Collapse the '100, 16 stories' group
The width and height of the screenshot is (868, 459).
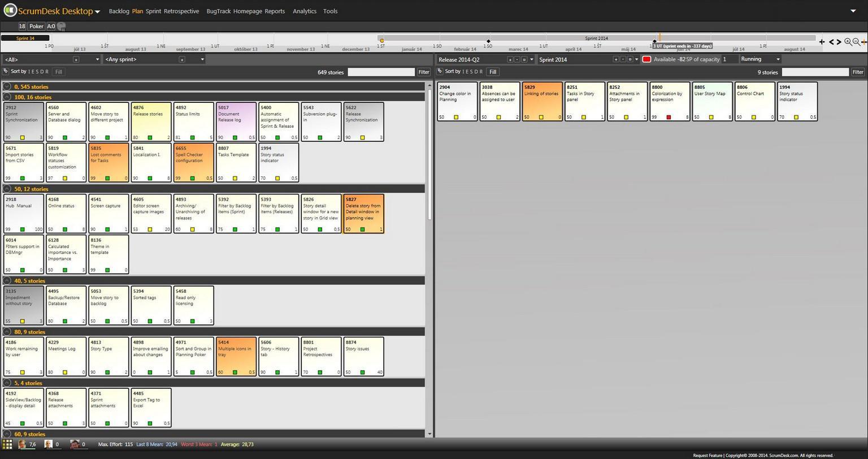tap(7, 97)
